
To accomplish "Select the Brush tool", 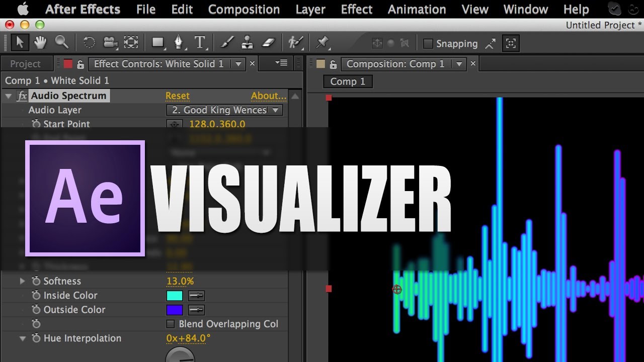I will pyautogui.click(x=227, y=43).
